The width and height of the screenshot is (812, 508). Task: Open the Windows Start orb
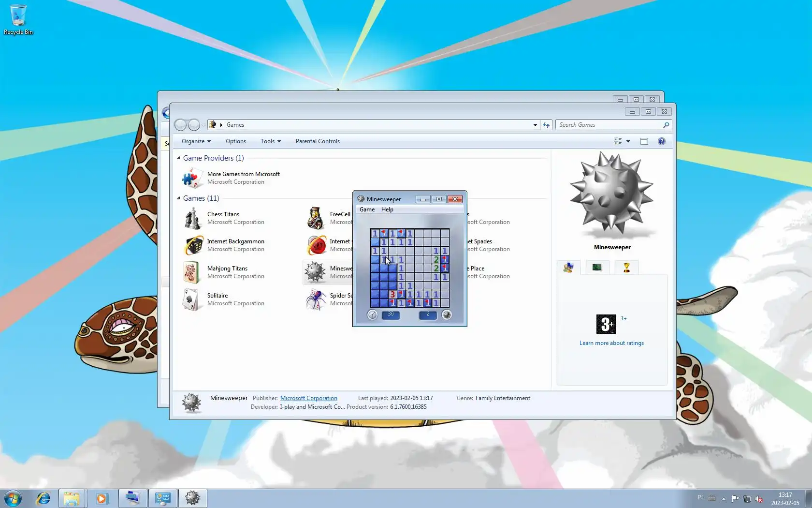pyautogui.click(x=13, y=498)
